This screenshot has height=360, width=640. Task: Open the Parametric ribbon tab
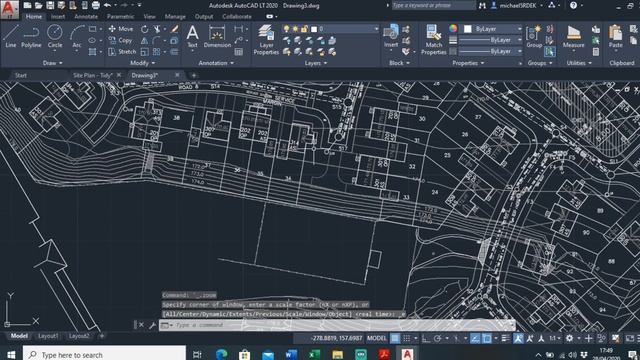click(x=120, y=17)
